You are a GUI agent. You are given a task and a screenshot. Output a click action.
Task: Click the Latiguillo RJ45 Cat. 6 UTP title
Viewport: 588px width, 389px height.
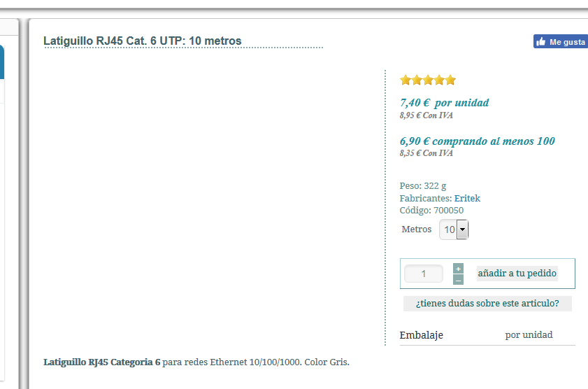143,41
